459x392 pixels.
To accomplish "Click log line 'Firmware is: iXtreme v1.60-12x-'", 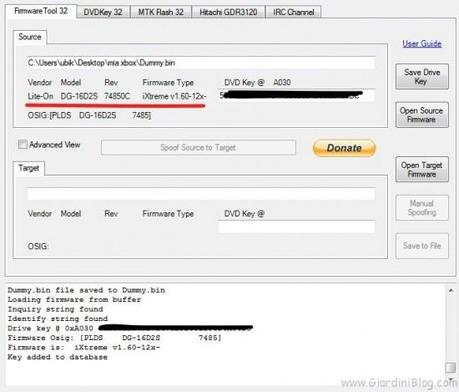I will point(84,347).
